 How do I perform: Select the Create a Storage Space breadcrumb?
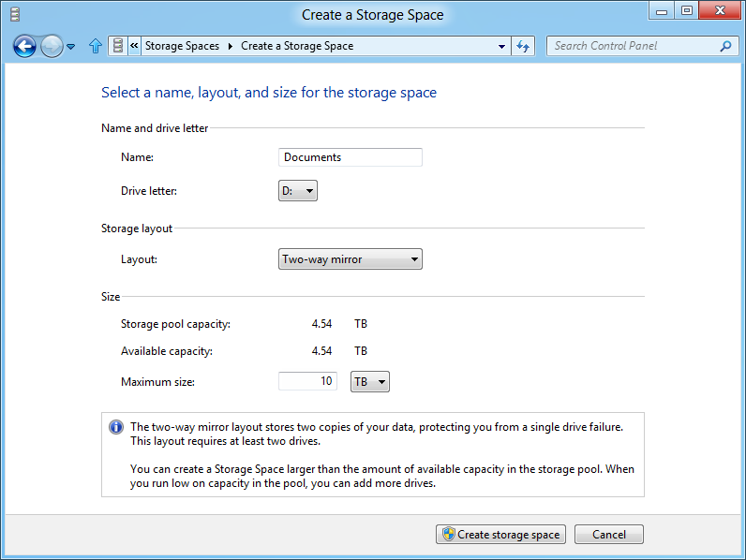[x=296, y=46]
